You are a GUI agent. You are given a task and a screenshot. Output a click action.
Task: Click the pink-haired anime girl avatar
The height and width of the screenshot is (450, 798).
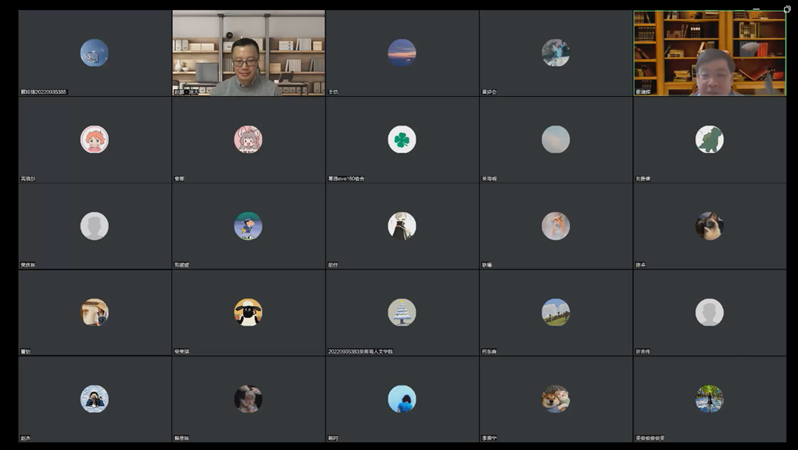pyautogui.click(x=94, y=140)
